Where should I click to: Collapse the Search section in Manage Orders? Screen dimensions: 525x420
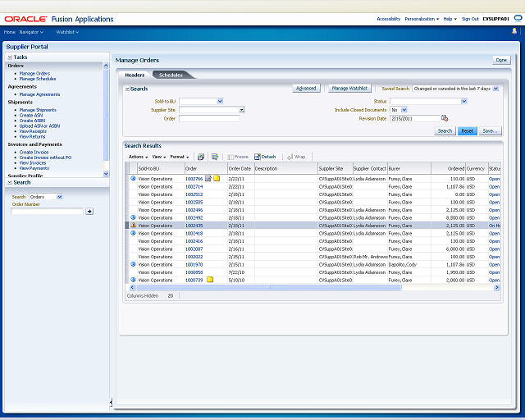coord(127,89)
